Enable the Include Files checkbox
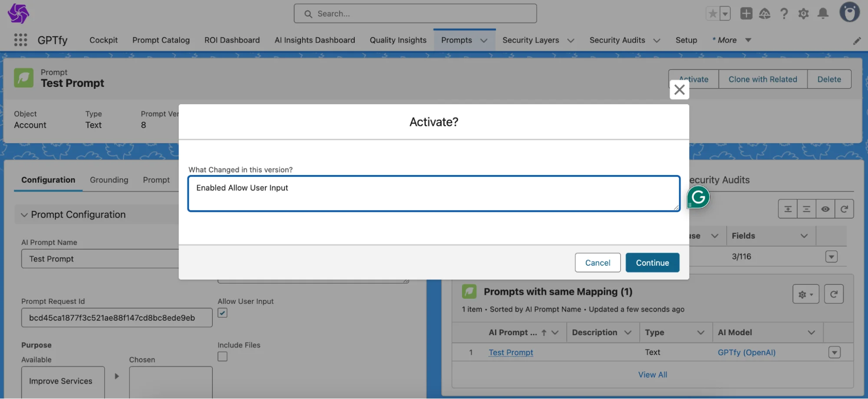This screenshot has width=868, height=399. click(222, 356)
